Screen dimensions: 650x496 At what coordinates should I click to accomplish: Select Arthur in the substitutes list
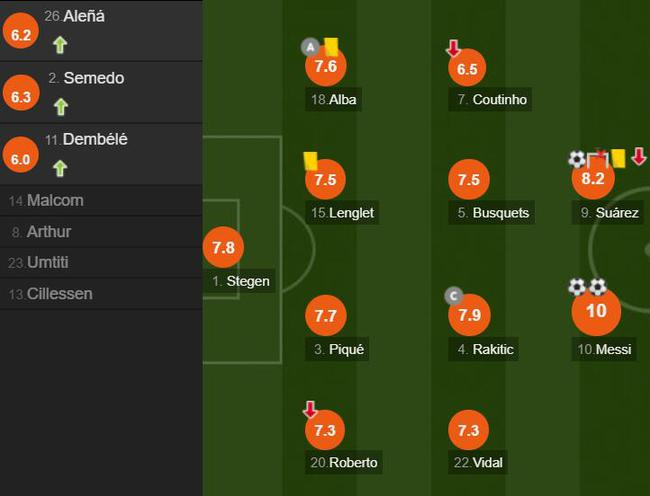[x=101, y=232]
